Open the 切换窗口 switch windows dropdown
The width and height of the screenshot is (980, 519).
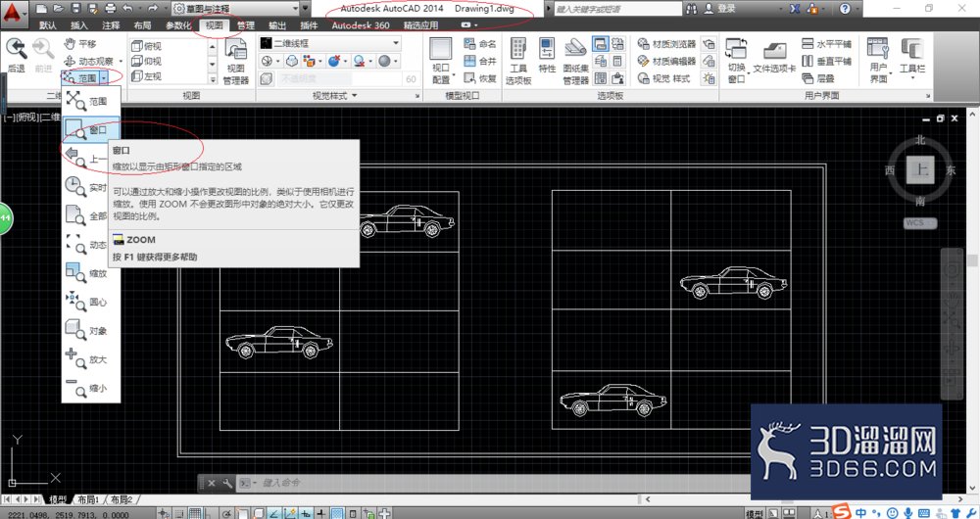[x=736, y=60]
